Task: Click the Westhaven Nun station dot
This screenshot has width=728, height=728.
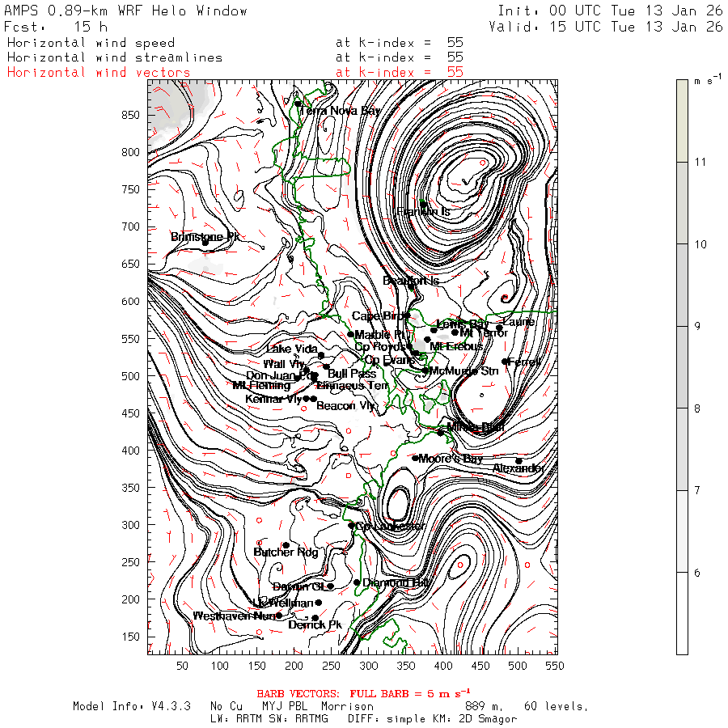Action: [279, 616]
